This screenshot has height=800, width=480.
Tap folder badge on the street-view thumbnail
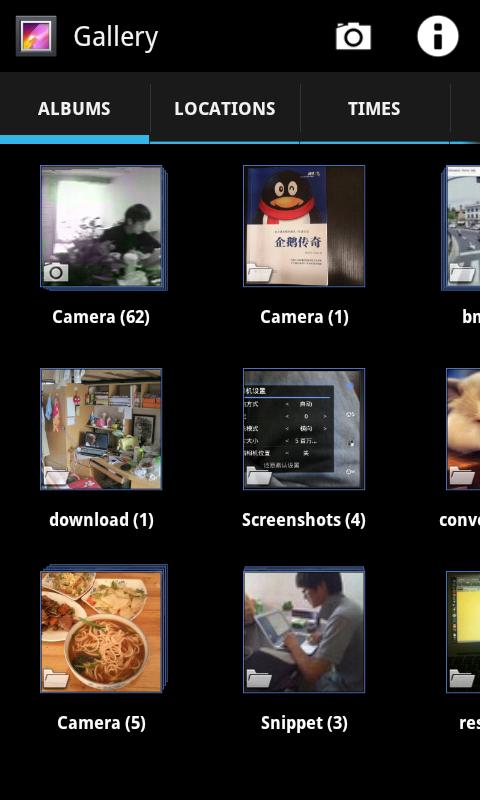(x=462, y=273)
